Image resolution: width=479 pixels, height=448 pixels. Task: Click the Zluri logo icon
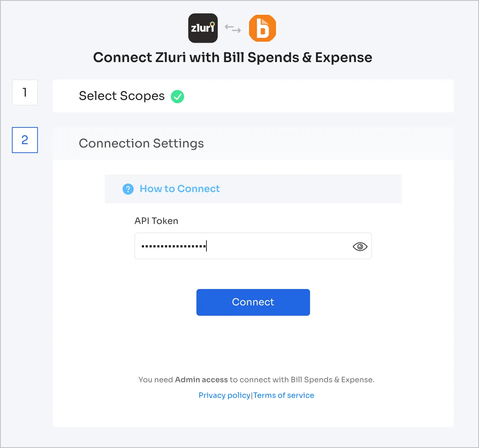(x=203, y=28)
